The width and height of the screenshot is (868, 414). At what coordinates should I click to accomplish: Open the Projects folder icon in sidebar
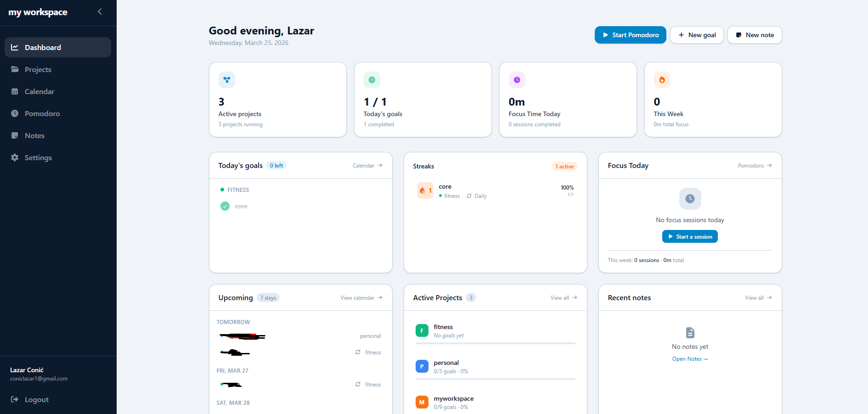(x=15, y=69)
